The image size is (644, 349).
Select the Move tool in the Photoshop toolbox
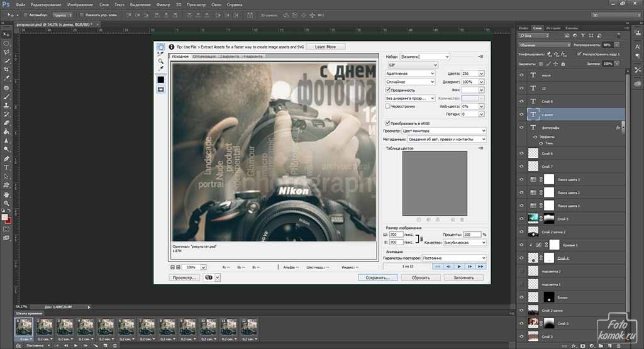pyautogui.click(x=6, y=35)
